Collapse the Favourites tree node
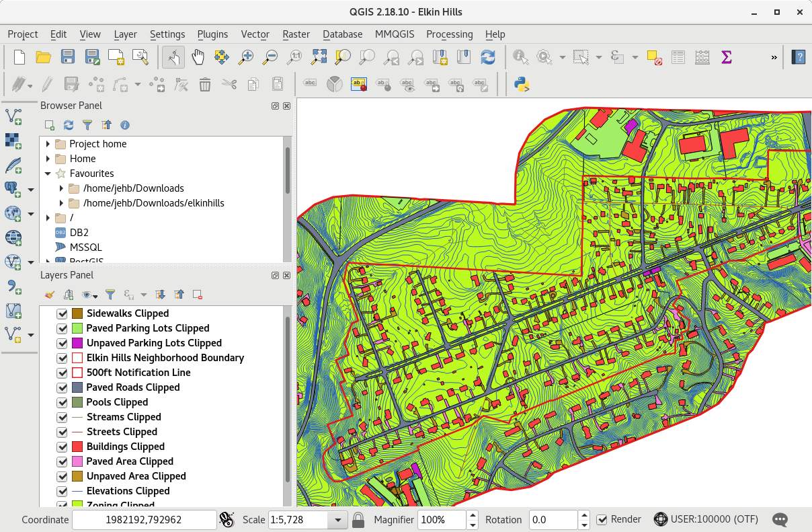This screenshot has width=812, height=532. pyautogui.click(x=48, y=174)
